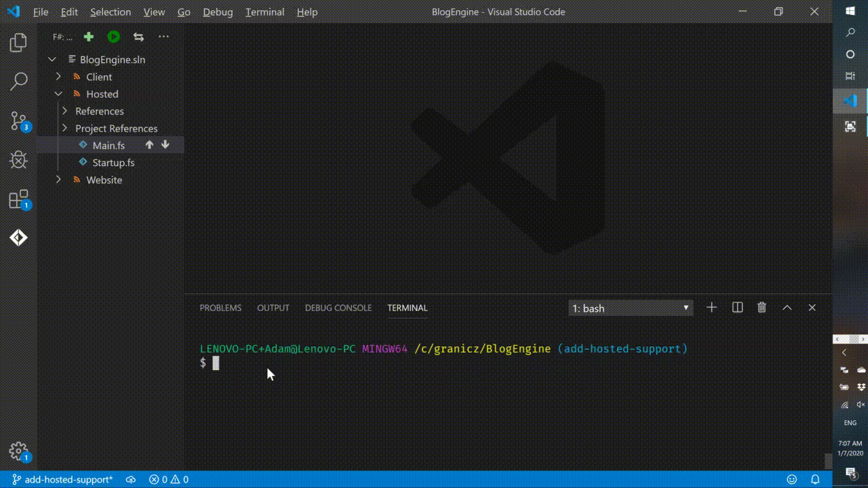The width and height of the screenshot is (868, 488).
Task: Focus the bash terminal input line
Action: point(509,363)
